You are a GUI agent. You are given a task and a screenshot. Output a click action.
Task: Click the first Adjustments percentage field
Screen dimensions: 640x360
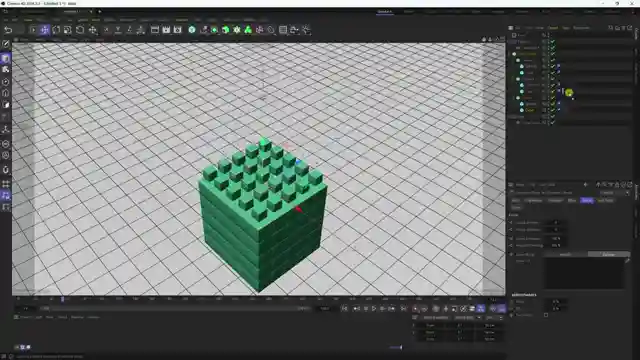click(x=556, y=302)
